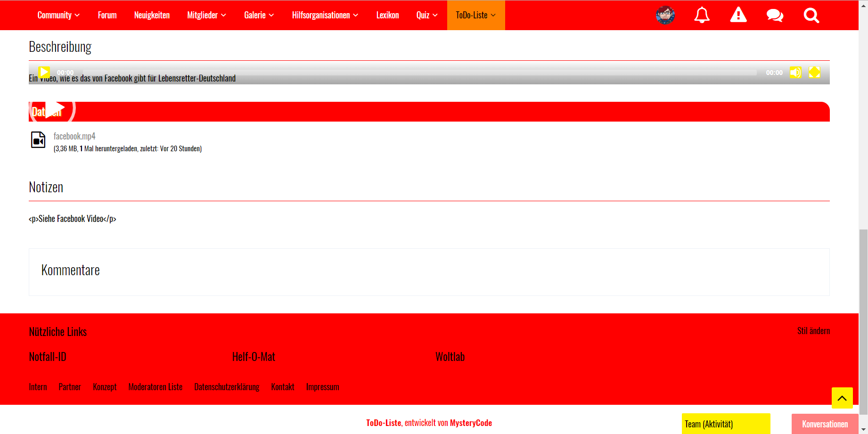Download the facebook.mp4 file link
868x434 pixels.
point(74,136)
